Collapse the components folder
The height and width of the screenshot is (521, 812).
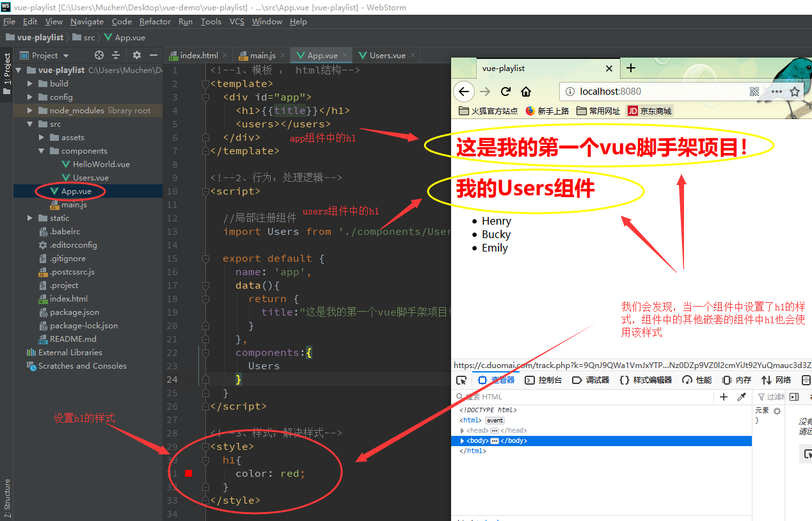click(42, 151)
